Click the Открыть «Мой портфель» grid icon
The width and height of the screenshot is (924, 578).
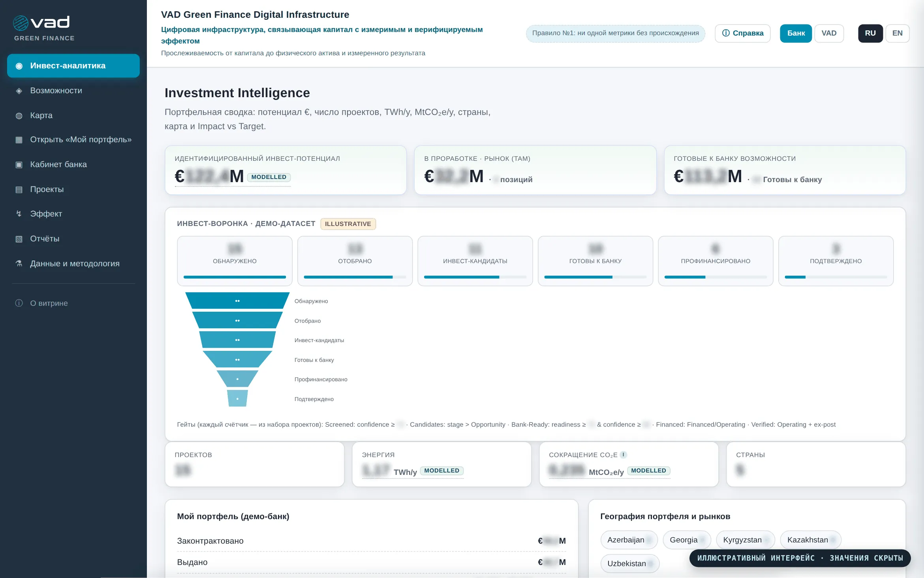(x=19, y=140)
